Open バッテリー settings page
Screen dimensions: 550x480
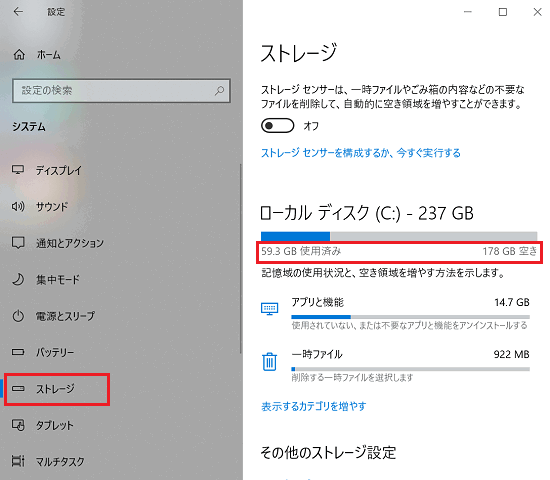pos(55,352)
